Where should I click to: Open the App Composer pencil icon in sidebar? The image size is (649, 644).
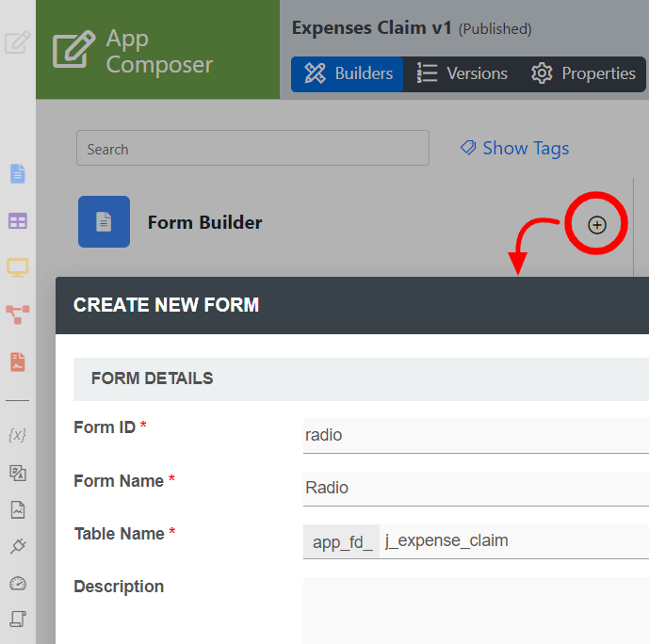(x=17, y=42)
